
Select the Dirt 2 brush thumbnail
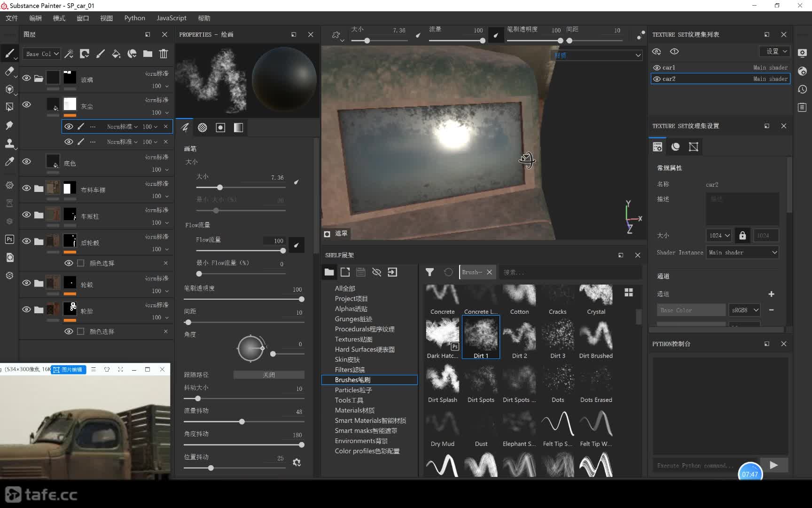click(x=519, y=338)
